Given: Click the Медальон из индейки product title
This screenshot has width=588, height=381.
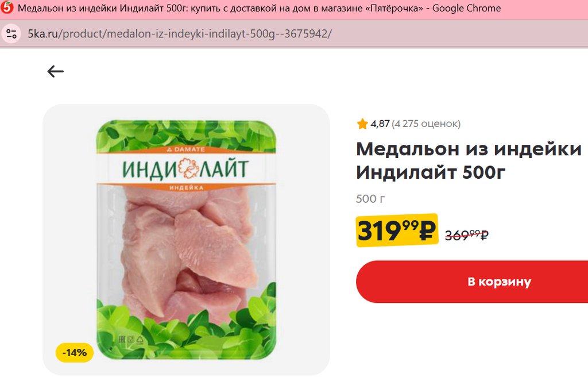Looking at the screenshot, I should 469,161.
